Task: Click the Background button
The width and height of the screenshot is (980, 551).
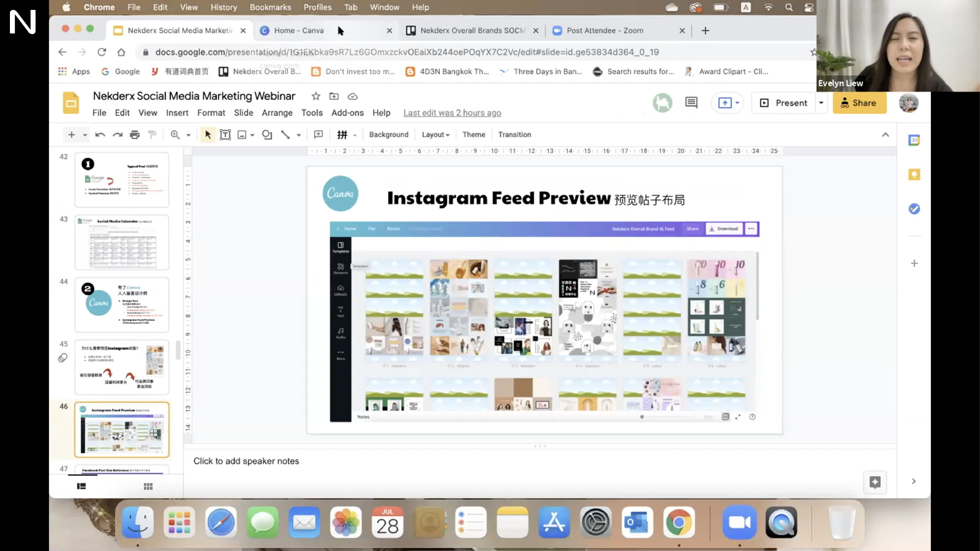Action: [x=388, y=134]
